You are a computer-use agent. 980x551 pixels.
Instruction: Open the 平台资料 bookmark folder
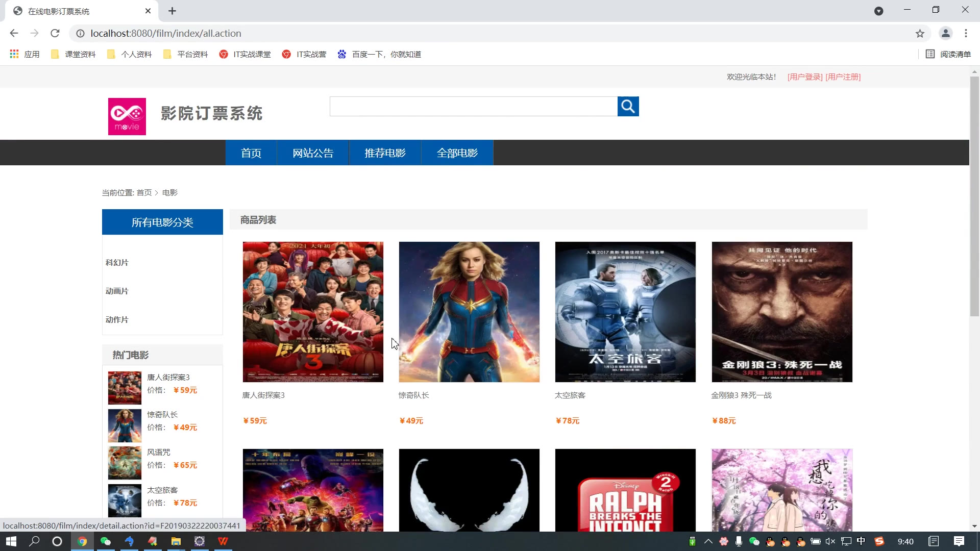point(186,54)
